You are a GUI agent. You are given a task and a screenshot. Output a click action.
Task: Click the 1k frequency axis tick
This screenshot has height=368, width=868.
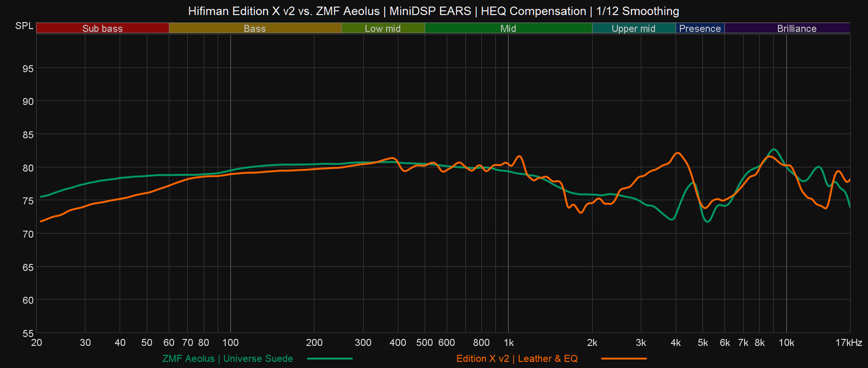click(x=508, y=343)
